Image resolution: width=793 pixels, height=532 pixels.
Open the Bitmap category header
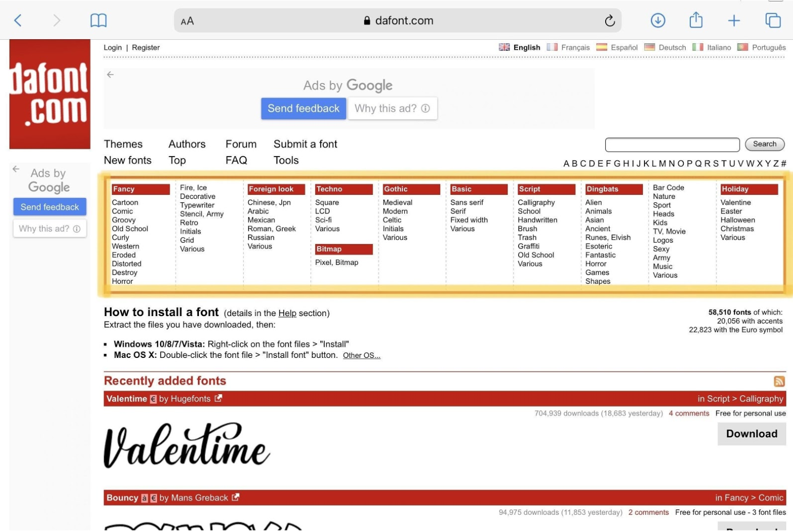pos(343,249)
